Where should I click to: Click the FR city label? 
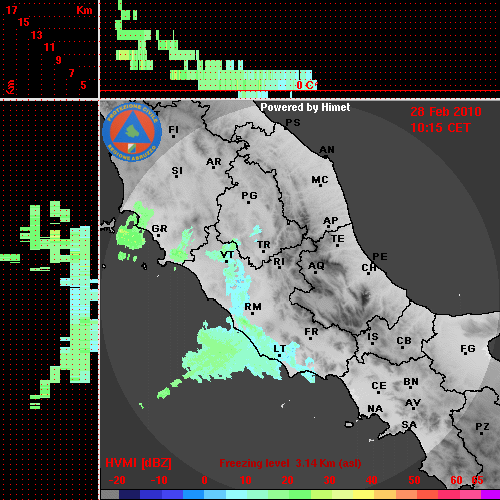click(x=311, y=332)
